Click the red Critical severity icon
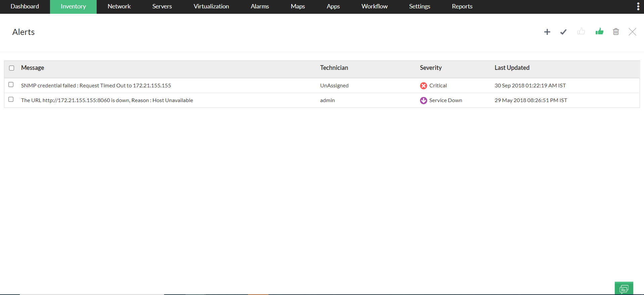644x295 pixels. click(x=424, y=86)
